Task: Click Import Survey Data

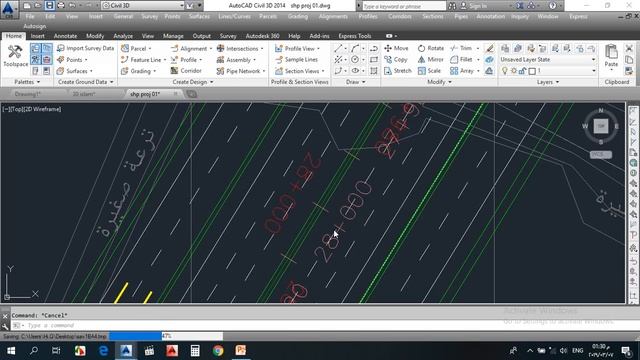Action: click(x=85, y=48)
